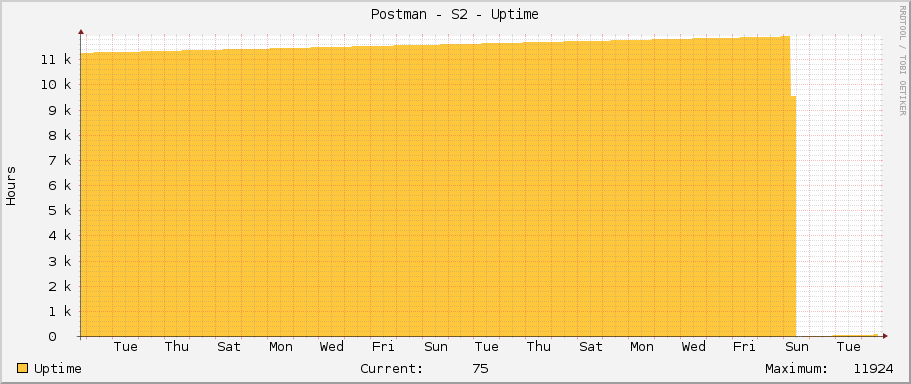
Task: Click the current value '75'
Action: (x=480, y=369)
